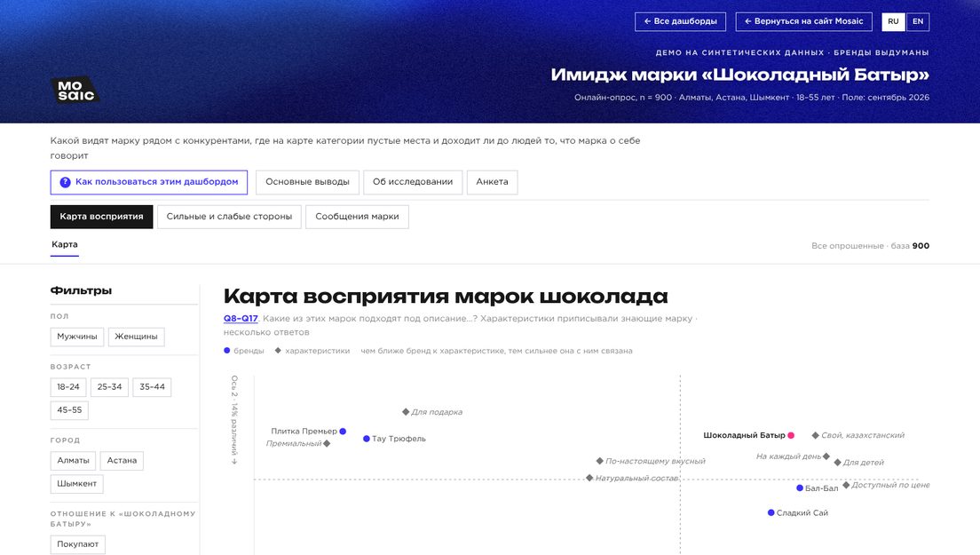980x555 pixels.
Task: Click the Сладкий Сай map label
Action: [x=802, y=513]
